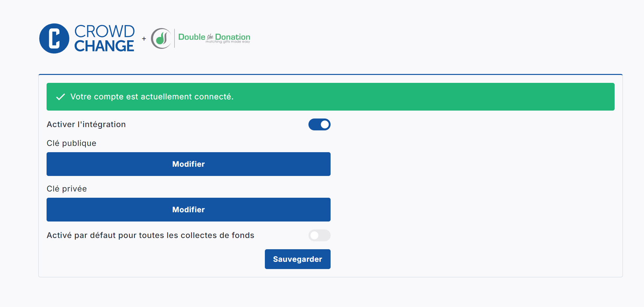Click the round CrowdChange C logo icon
Image resolution: width=644 pixels, height=307 pixels.
(x=54, y=38)
